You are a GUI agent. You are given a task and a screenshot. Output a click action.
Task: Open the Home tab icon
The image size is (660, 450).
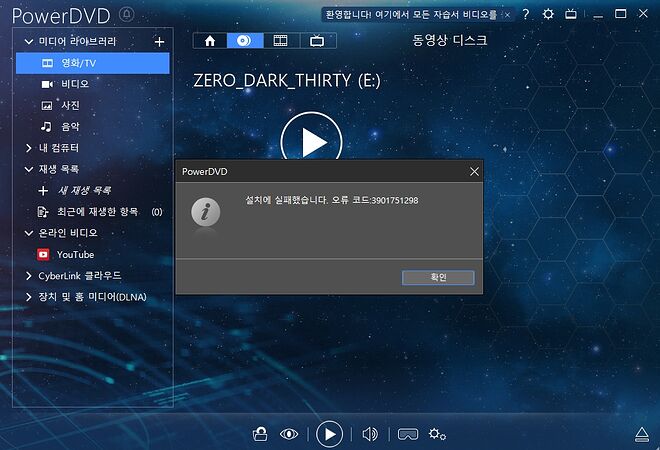click(x=210, y=41)
